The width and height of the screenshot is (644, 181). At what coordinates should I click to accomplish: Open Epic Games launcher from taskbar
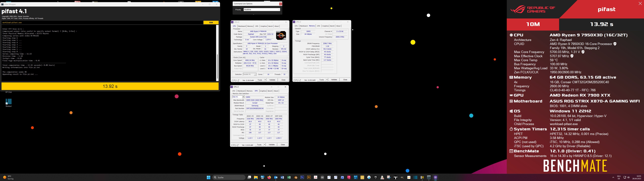tap(375, 177)
